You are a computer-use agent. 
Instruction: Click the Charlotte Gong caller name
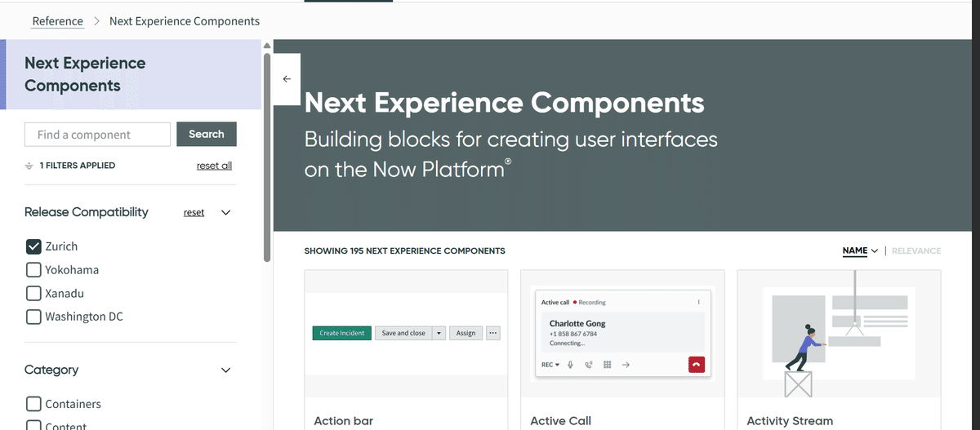coord(577,323)
